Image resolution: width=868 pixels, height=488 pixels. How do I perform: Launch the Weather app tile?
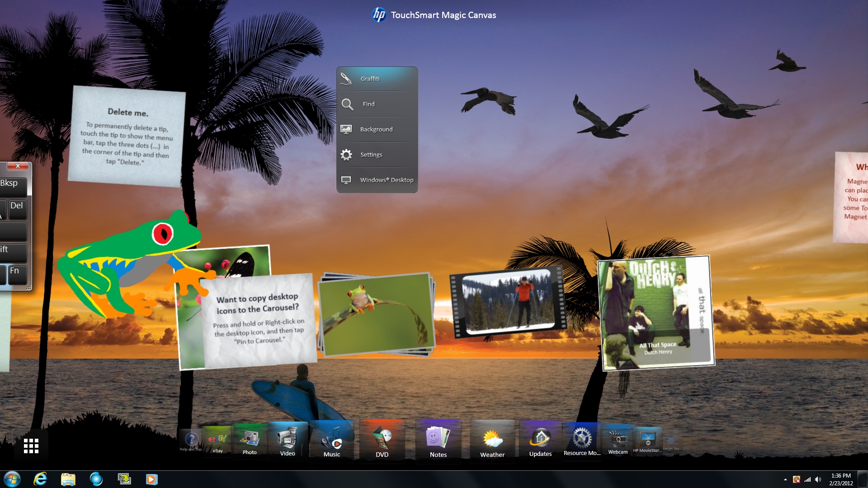click(492, 441)
